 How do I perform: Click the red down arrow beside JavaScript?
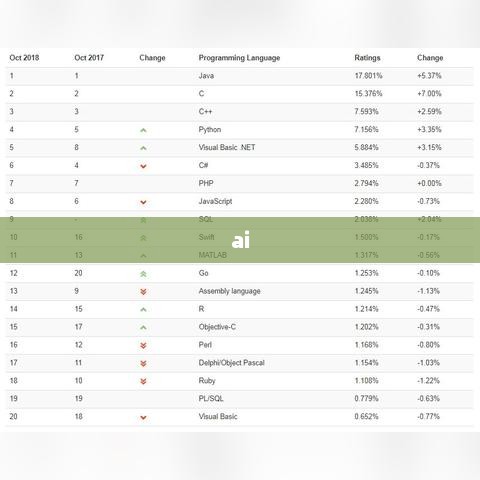tap(143, 202)
